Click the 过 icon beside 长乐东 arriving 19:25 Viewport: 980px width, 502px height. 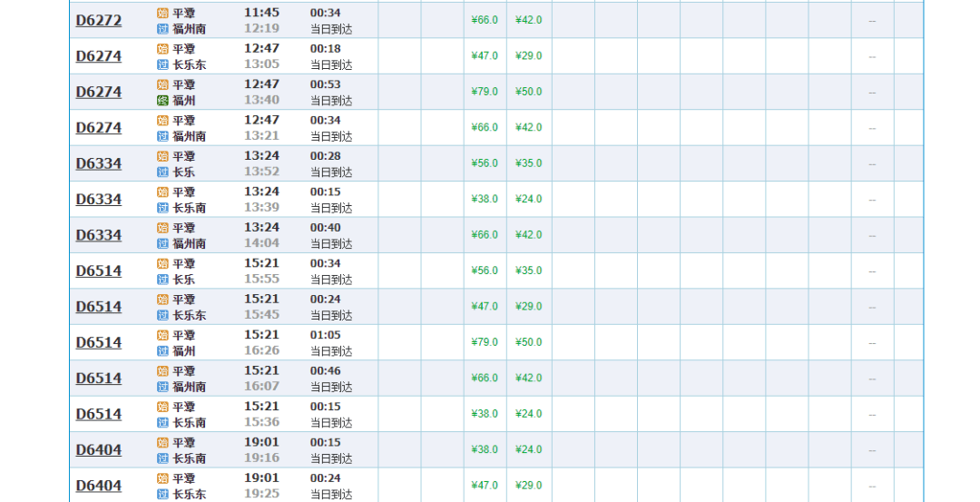162,495
